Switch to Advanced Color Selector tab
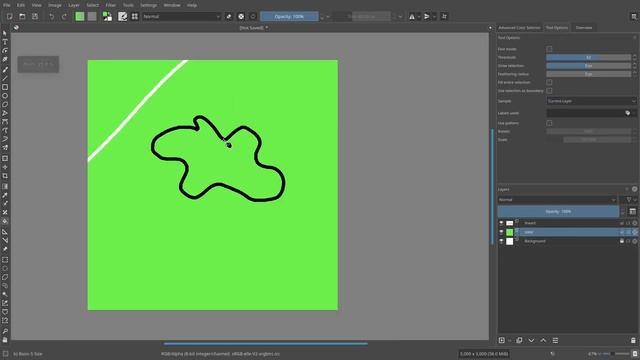Screen dimensions: 640x360 click(519, 28)
